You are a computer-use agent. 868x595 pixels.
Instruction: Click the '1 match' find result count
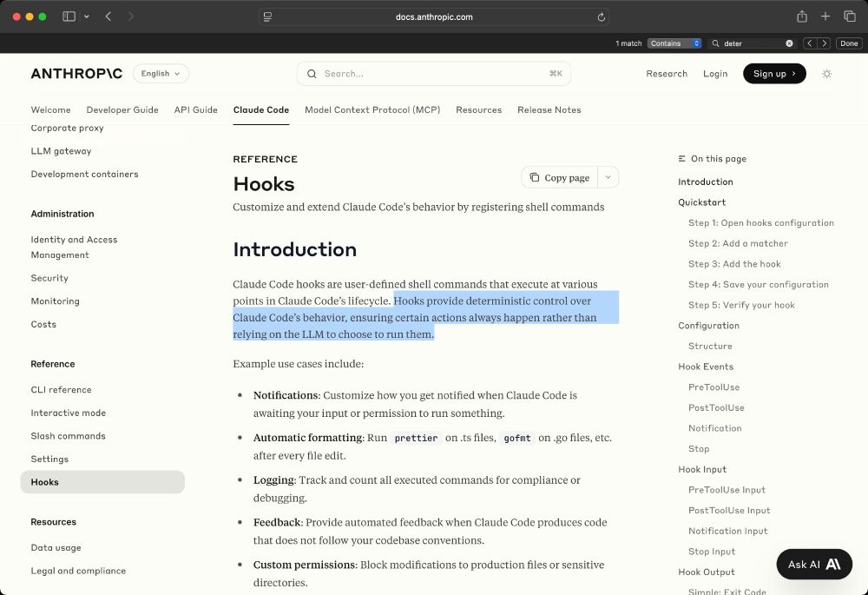[628, 43]
